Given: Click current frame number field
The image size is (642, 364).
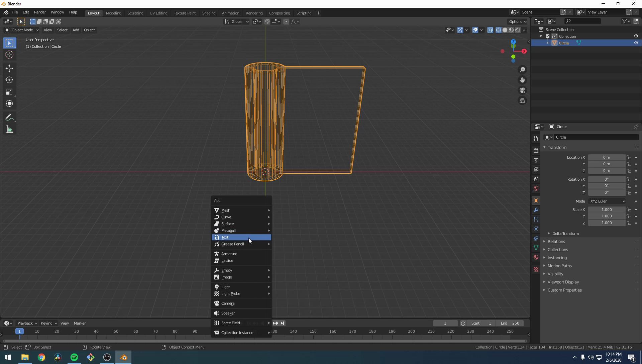Looking at the screenshot, I should coord(445,323).
